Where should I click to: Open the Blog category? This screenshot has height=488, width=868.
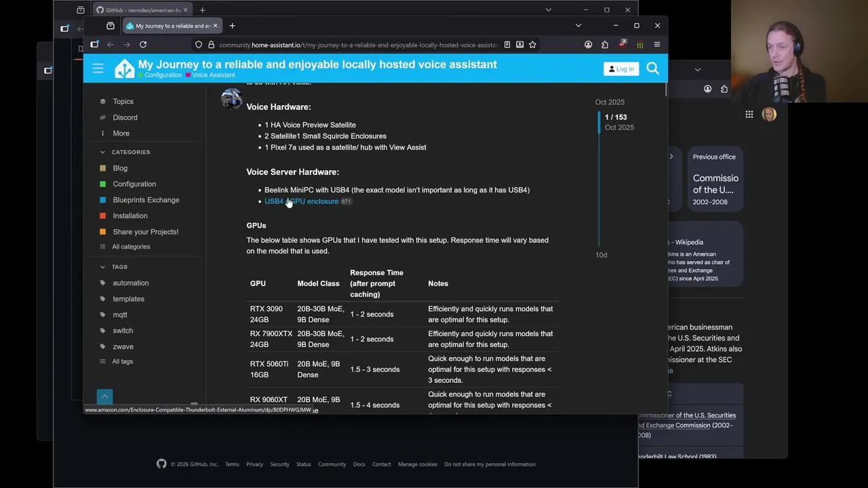(120, 168)
